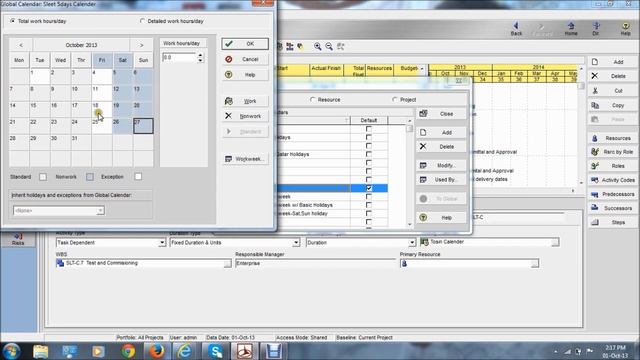Open the Duration Type dropdown
The image size is (640, 360).
pos(296,243)
